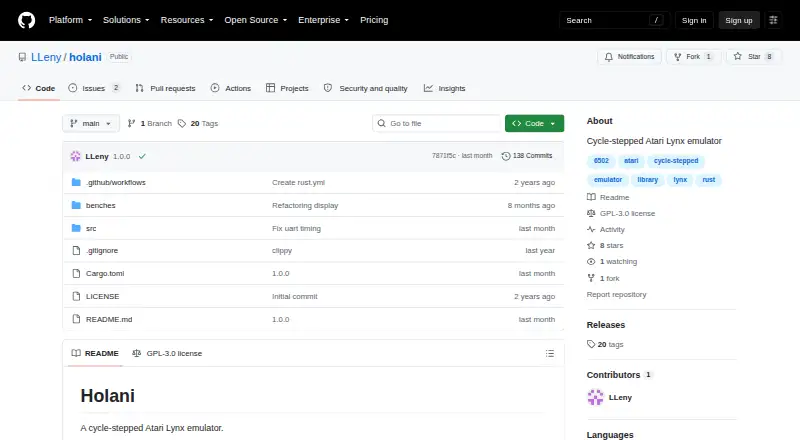Select the library topic tag

[x=647, y=180]
